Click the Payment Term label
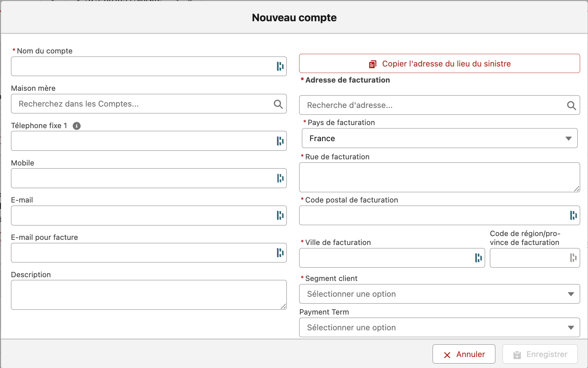Image resolution: width=588 pixels, height=368 pixels. (x=324, y=312)
